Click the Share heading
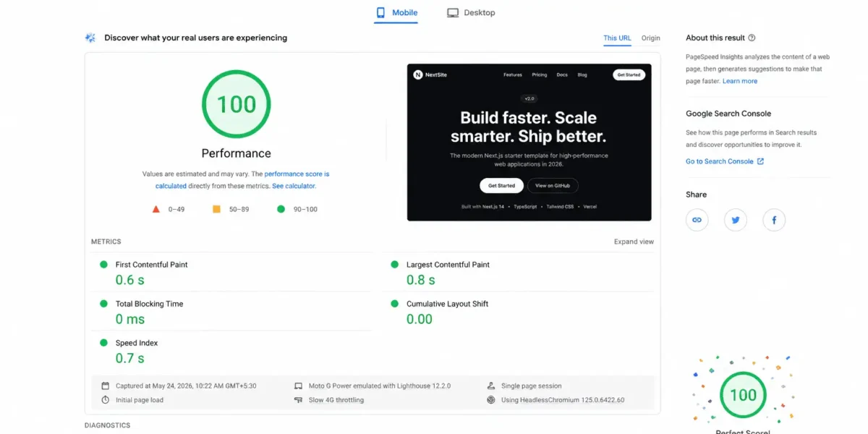 click(697, 195)
